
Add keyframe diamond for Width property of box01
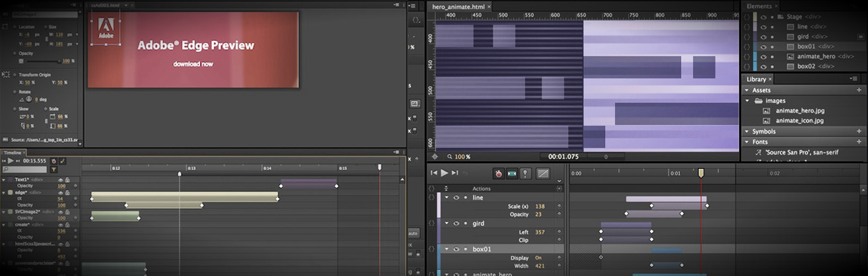(x=559, y=266)
